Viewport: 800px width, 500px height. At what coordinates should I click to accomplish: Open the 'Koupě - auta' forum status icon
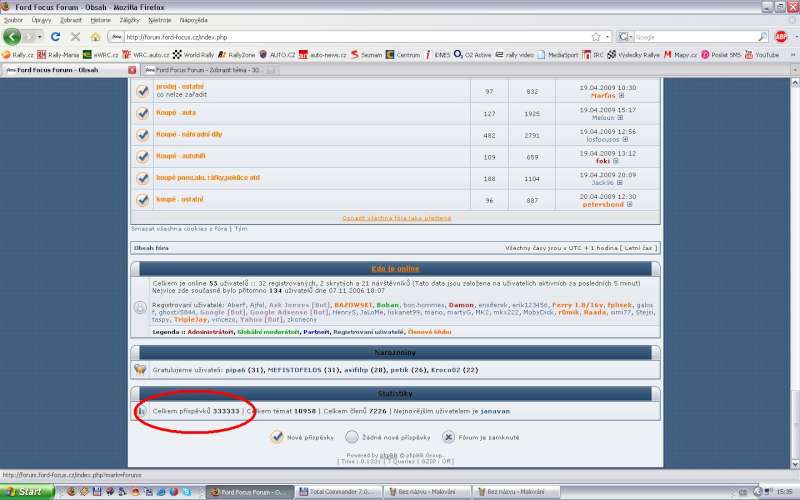pos(142,113)
